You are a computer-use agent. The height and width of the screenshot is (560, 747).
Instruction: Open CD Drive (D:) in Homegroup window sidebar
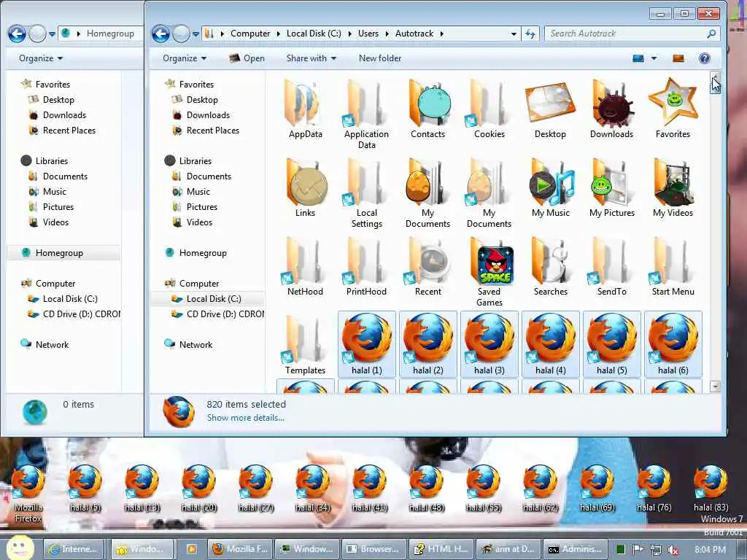point(81,314)
